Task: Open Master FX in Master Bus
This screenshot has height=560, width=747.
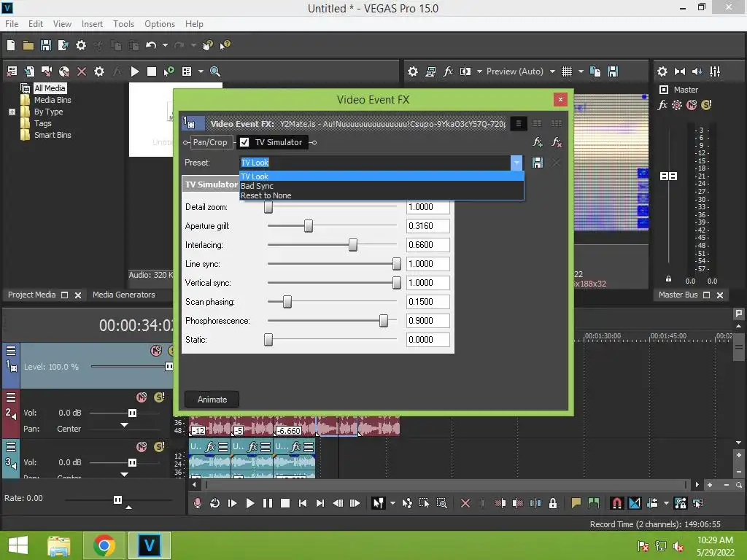Action: tap(662, 105)
